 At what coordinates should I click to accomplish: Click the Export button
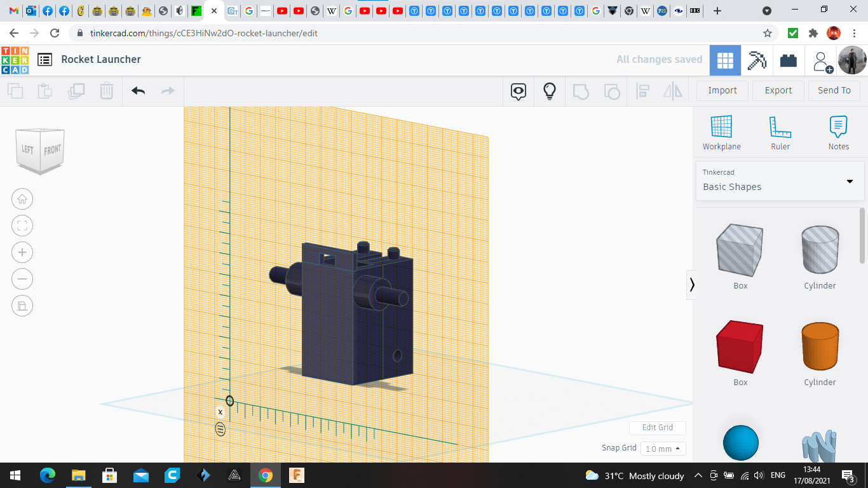click(778, 90)
